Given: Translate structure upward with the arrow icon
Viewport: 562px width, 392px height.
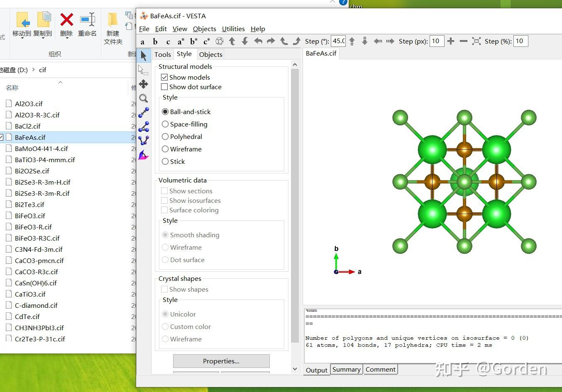Looking at the screenshot, I should [x=352, y=41].
